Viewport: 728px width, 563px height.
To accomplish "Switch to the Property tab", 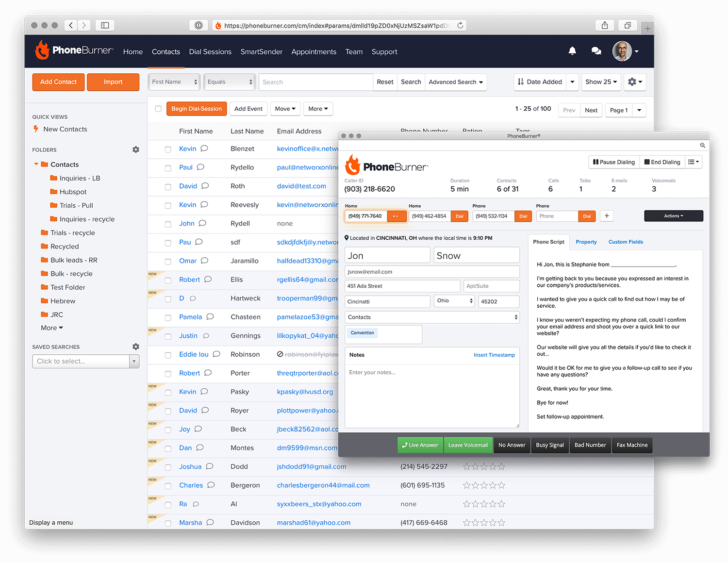I will tap(586, 242).
